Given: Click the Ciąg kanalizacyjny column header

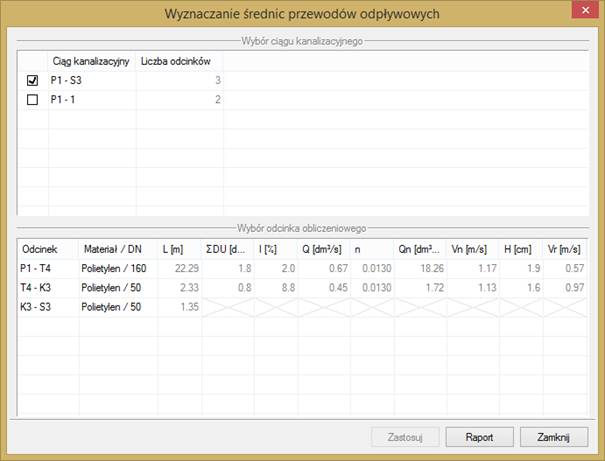Looking at the screenshot, I should [x=91, y=61].
